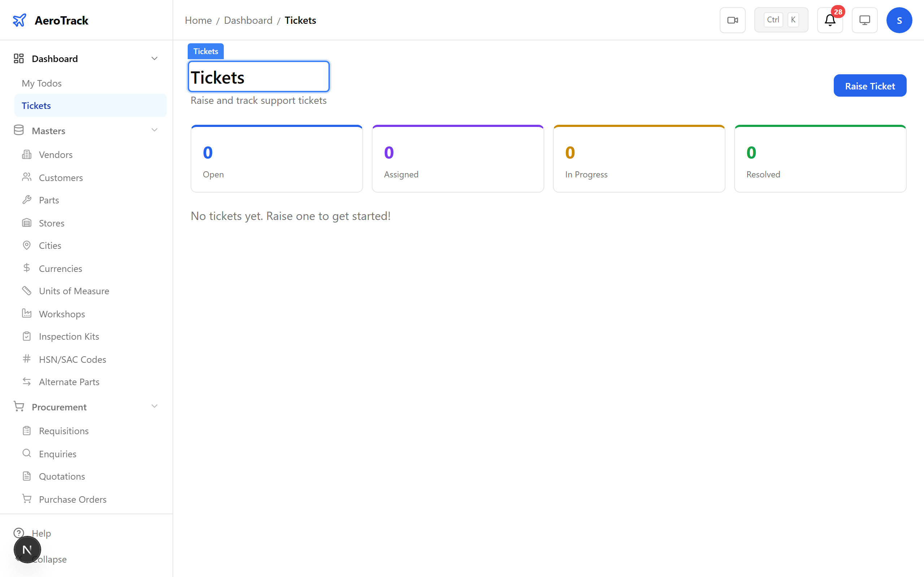The height and width of the screenshot is (577, 924).
Task: Open Vendors under Masters
Action: [x=56, y=154]
